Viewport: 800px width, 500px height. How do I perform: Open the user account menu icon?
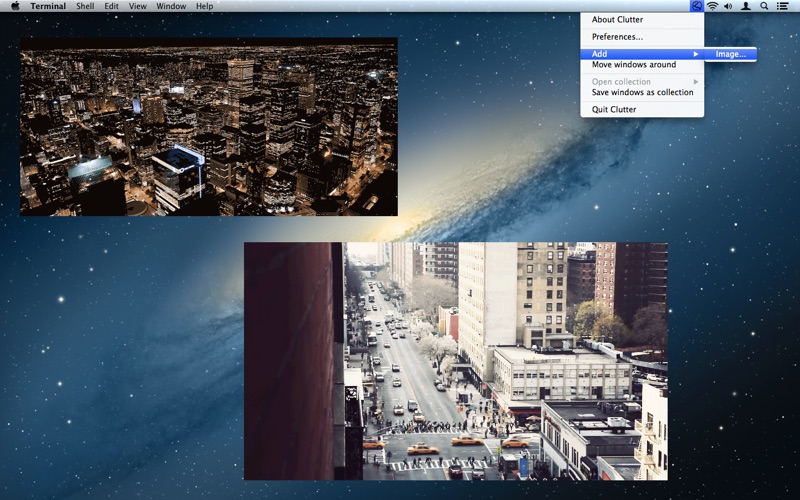tap(746, 6)
